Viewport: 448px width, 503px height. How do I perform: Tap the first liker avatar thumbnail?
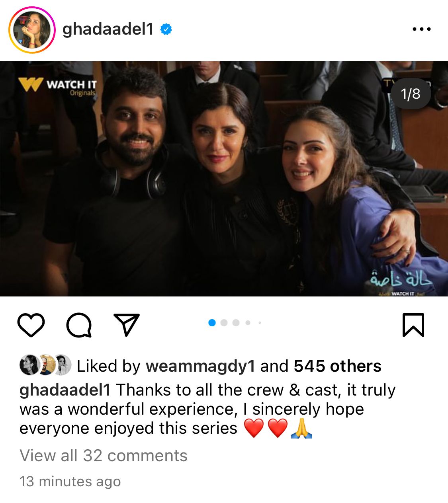click(x=29, y=365)
